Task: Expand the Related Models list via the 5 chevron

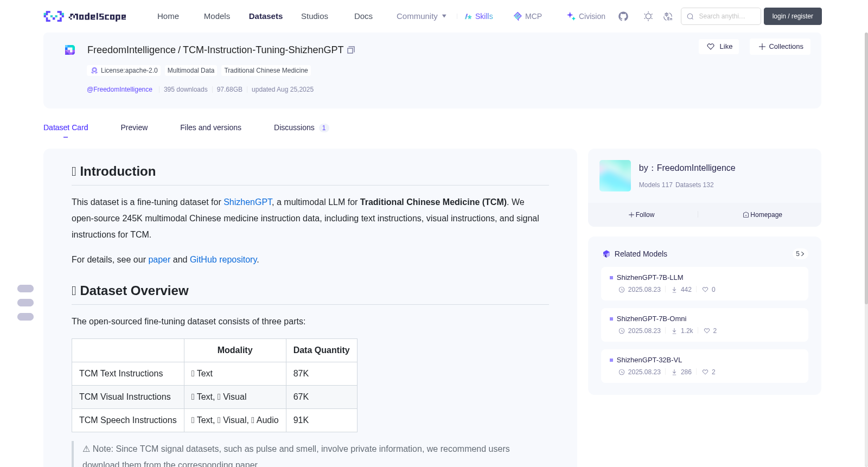Action: (x=800, y=254)
